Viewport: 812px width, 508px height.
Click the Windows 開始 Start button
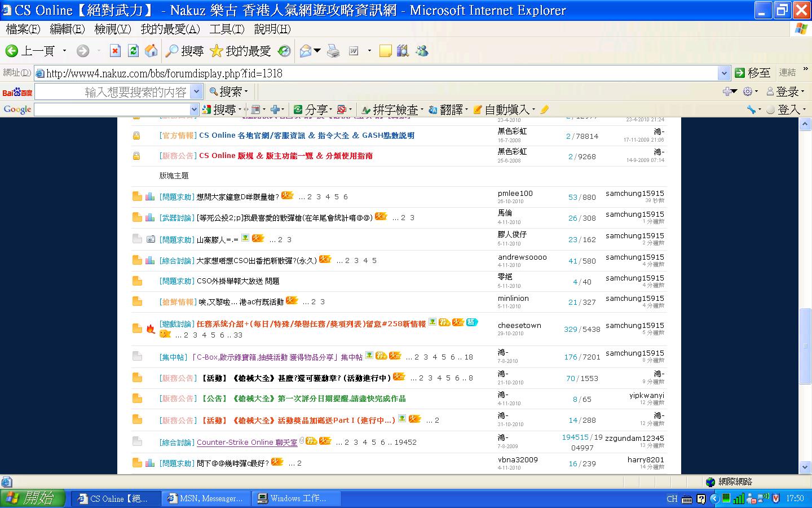click(32, 498)
